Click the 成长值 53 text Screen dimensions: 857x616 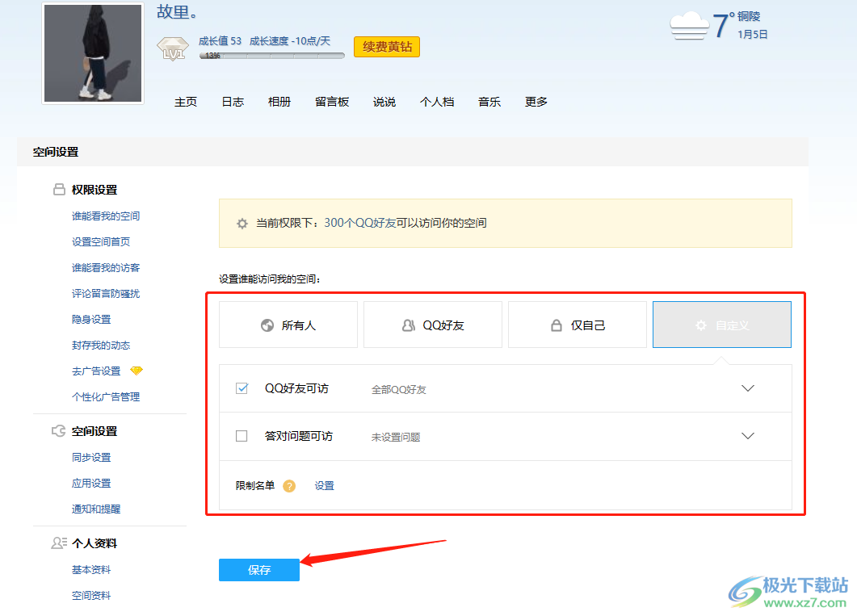pos(220,41)
